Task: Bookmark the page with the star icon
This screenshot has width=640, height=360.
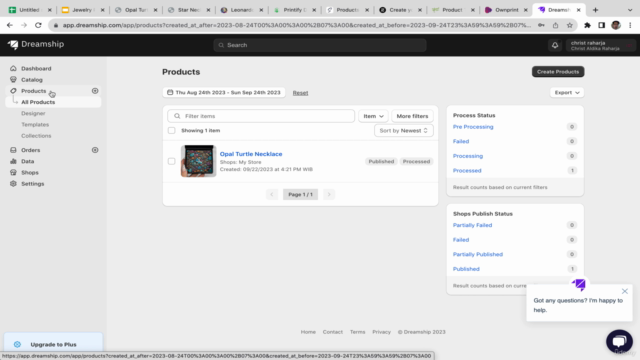Action: (570, 25)
